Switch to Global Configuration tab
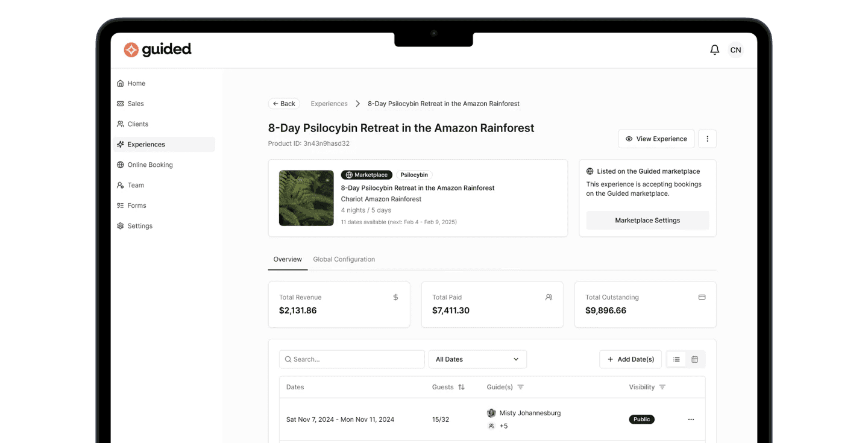The image size is (868, 443). [344, 259]
